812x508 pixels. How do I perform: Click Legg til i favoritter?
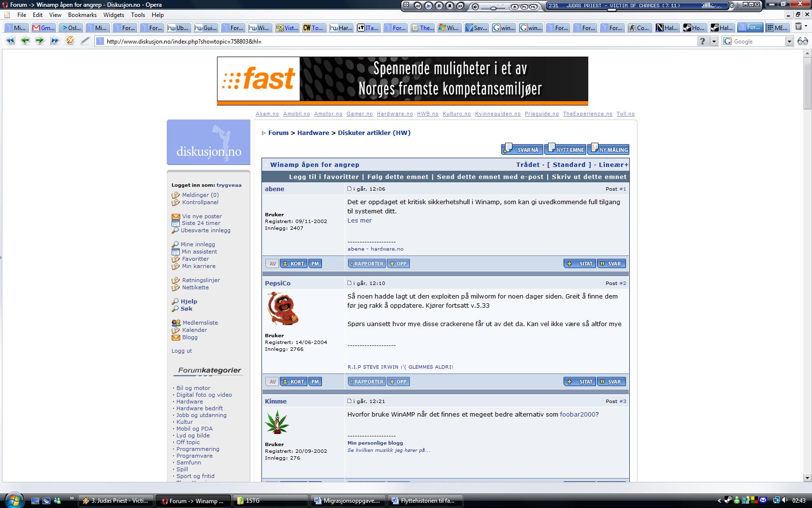click(x=324, y=177)
